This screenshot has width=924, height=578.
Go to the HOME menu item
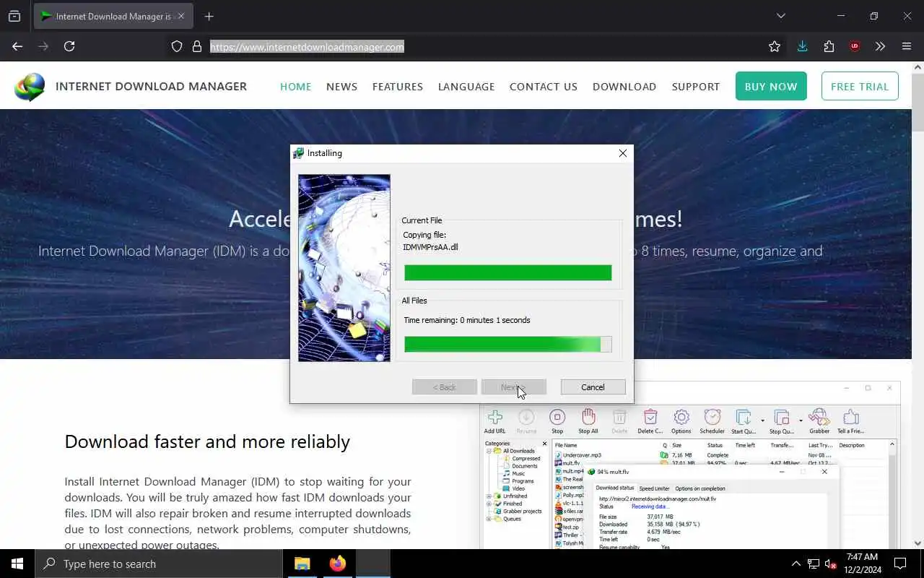point(295,86)
